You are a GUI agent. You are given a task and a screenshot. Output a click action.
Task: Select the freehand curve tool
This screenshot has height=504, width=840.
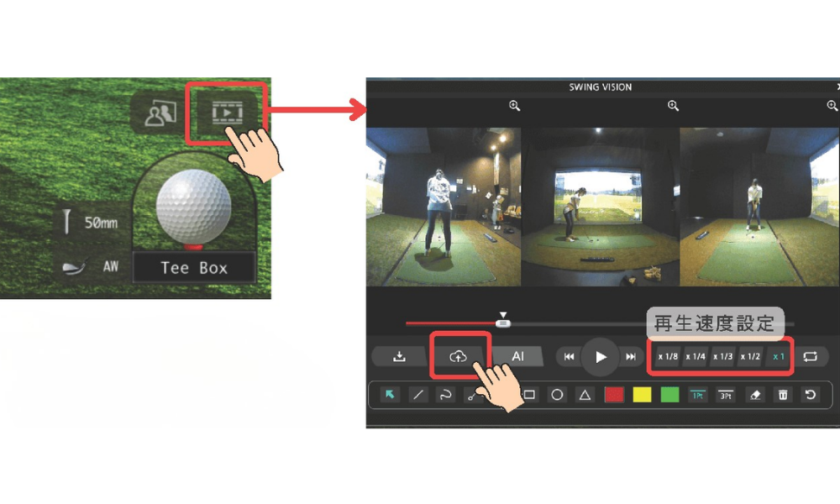point(446,396)
